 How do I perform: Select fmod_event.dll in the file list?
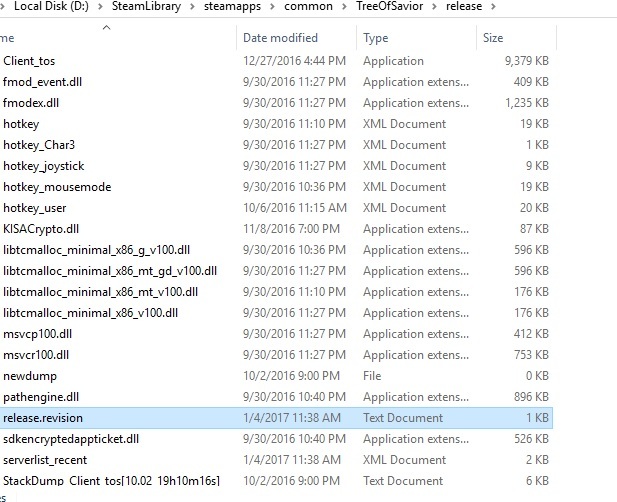point(42,81)
